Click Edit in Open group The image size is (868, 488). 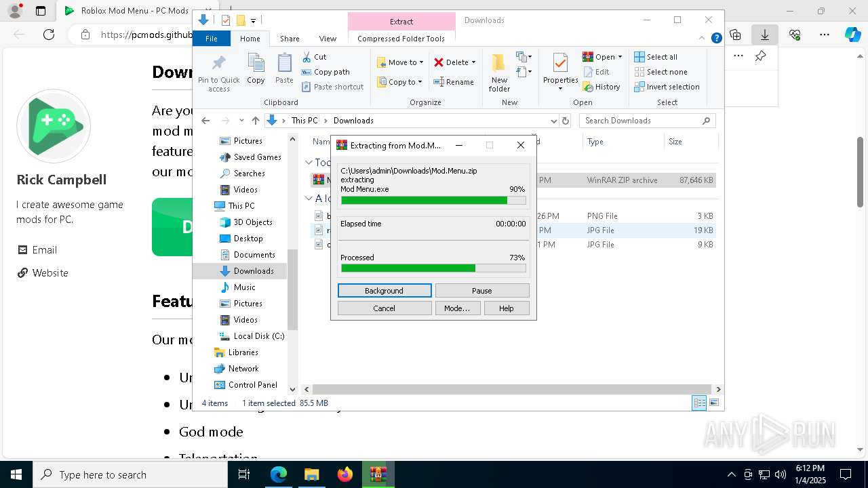click(x=596, y=72)
